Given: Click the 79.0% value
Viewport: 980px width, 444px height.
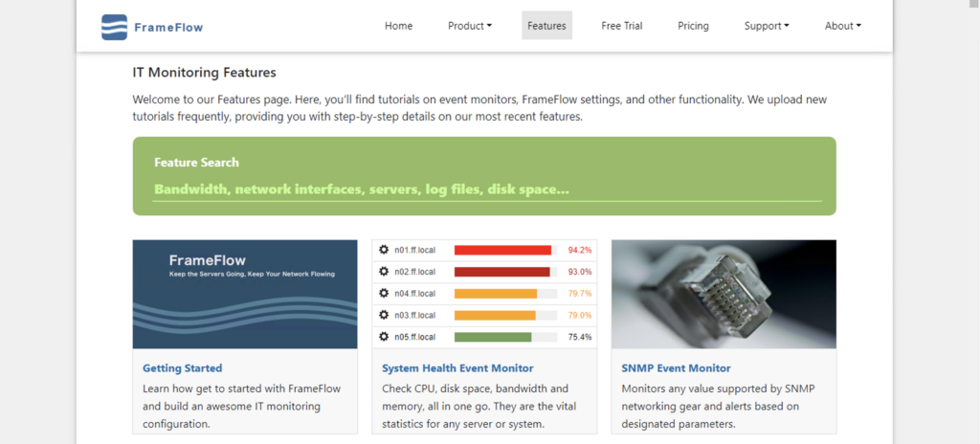Looking at the screenshot, I should (x=579, y=315).
